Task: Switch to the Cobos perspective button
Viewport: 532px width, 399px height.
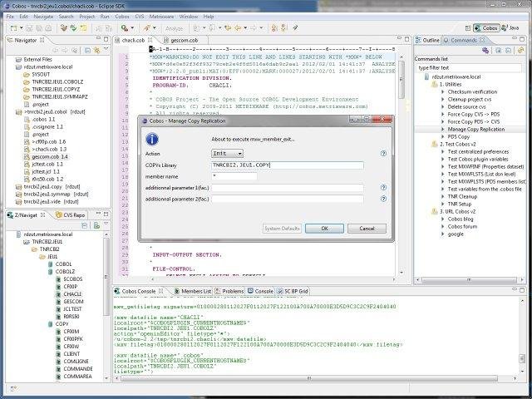Action: [x=485, y=27]
